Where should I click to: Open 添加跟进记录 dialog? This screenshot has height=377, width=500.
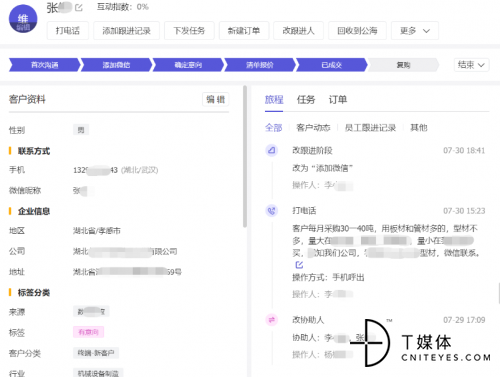126,31
